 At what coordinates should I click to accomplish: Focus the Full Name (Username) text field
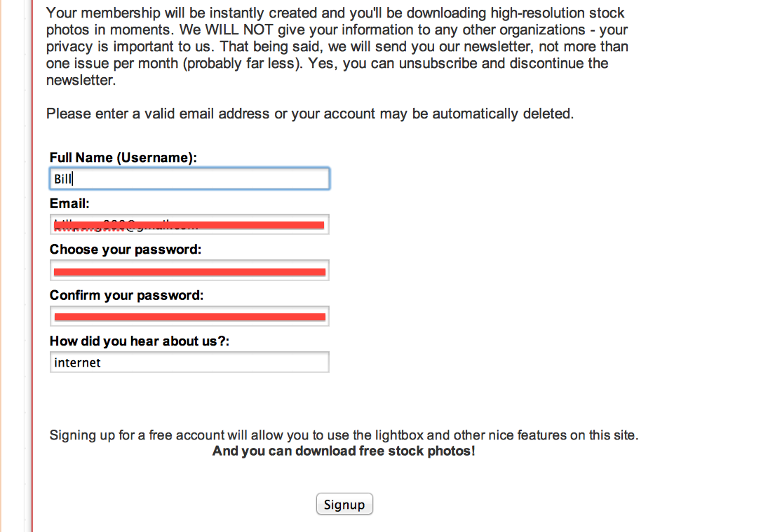click(x=189, y=179)
